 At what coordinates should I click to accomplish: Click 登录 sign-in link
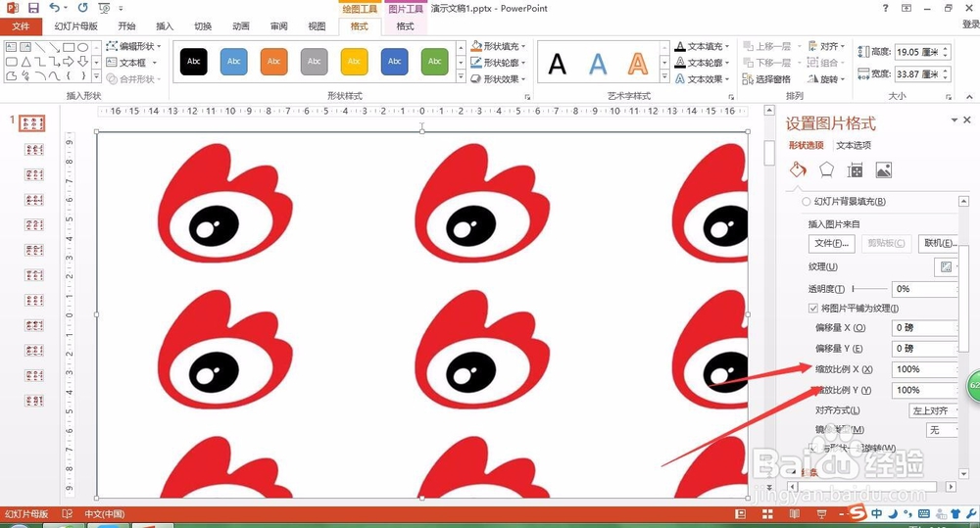click(x=970, y=24)
